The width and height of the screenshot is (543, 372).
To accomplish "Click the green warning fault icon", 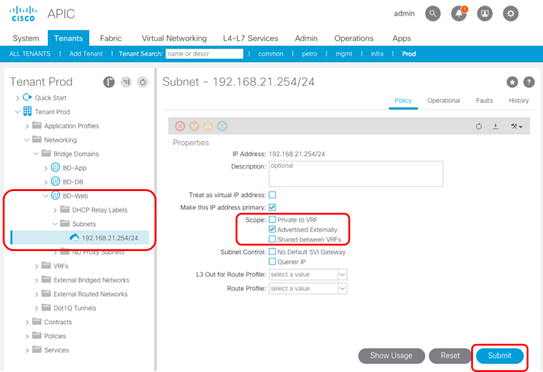I will click(x=222, y=126).
